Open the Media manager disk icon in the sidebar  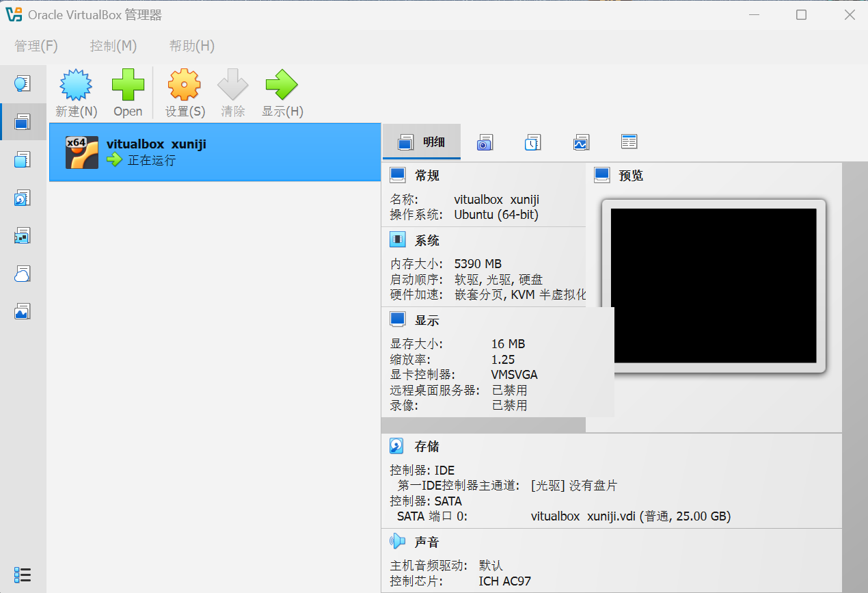(x=23, y=198)
